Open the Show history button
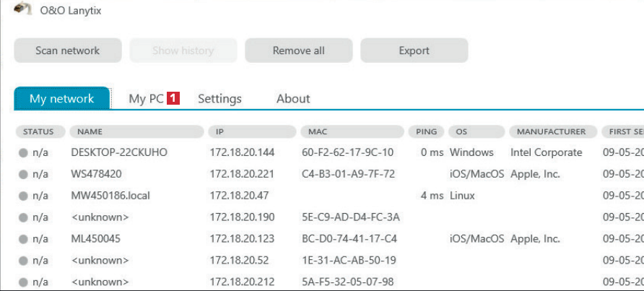This screenshot has height=291, width=644. pos(183,51)
